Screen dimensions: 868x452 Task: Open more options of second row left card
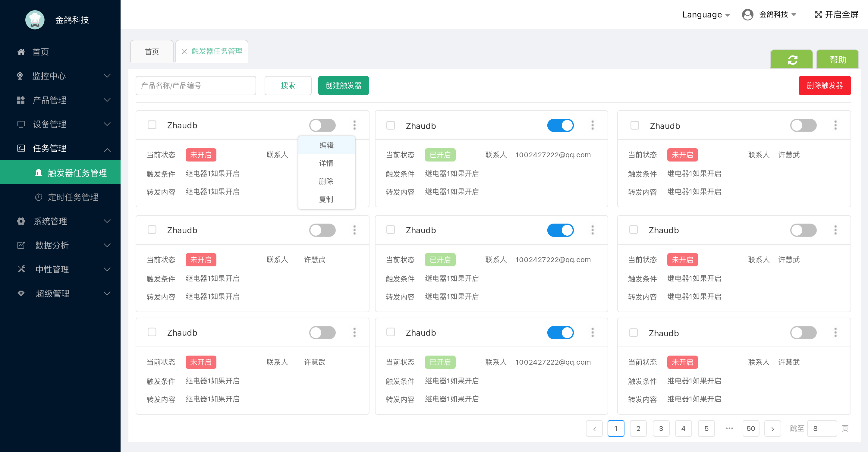pos(354,230)
